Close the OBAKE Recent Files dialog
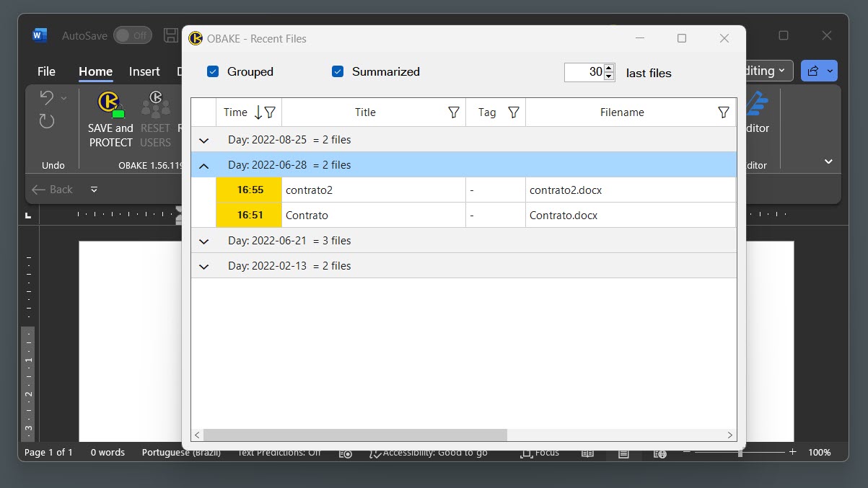 click(724, 38)
